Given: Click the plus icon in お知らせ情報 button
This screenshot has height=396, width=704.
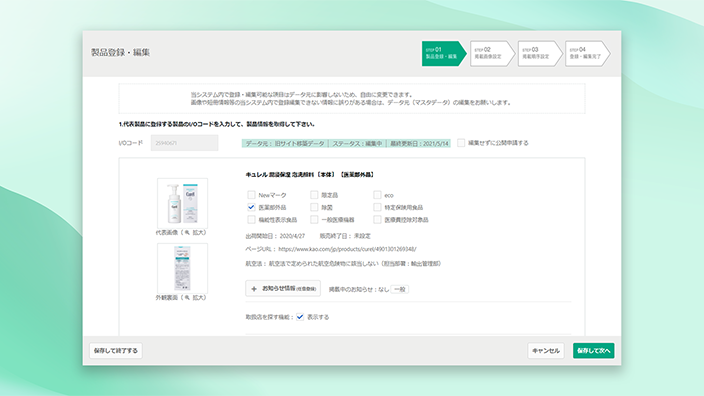Looking at the screenshot, I should [x=254, y=289].
